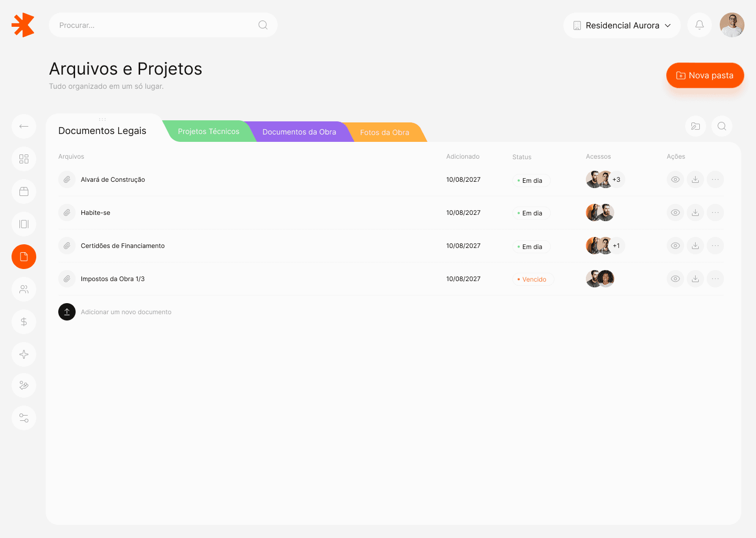Click the orange asterisk app logo

(23, 25)
